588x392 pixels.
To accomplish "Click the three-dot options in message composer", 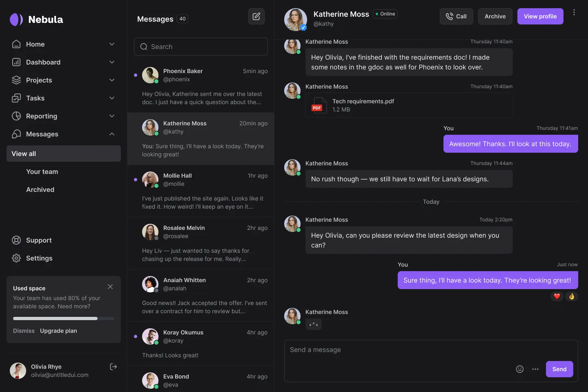I will [535, 369].
